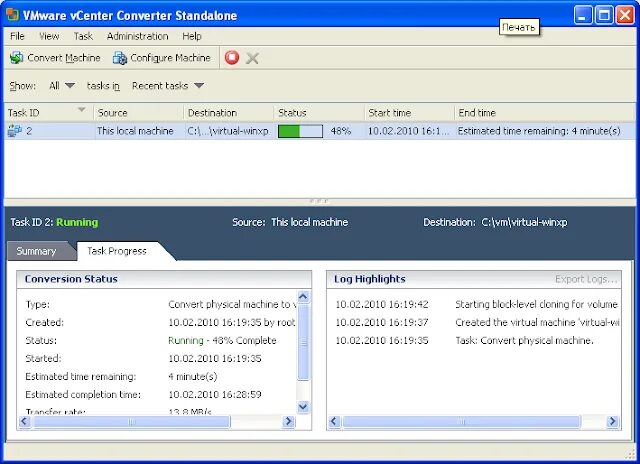Click the Configure Machine toolbar icon
Viewport: 640px width, 464px height.
[x=120, y=58]
